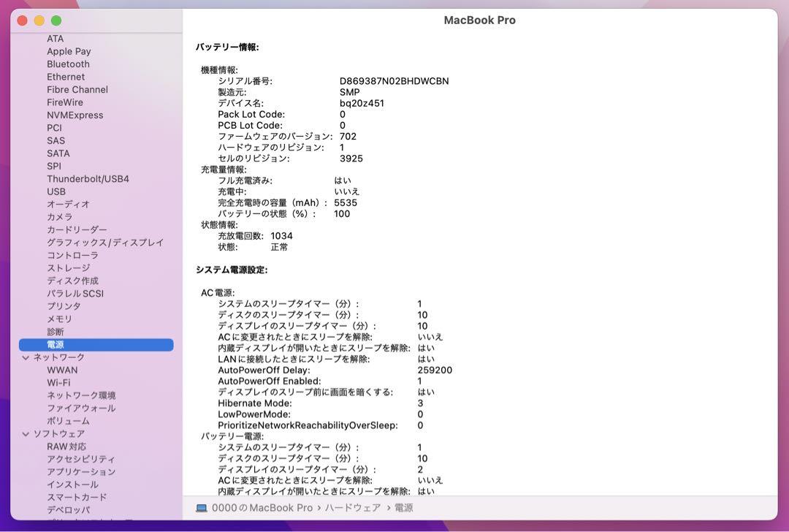This screenshot has height=532, width=789.
Task: Show ネットワーク環境 information
Action: tap(82, 395)
